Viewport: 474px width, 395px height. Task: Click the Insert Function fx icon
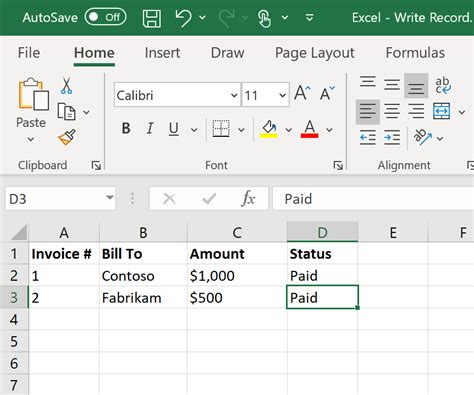click(x=248, y=199)
